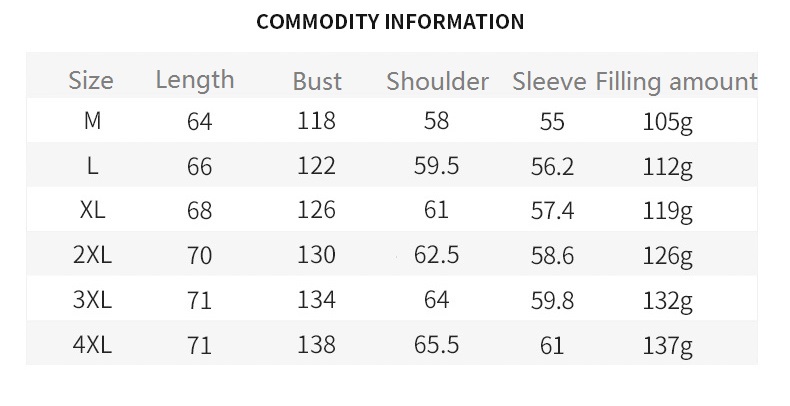Select the 3XL size row label
Viewport: 790px width, 406px height.
pos(92,300)
